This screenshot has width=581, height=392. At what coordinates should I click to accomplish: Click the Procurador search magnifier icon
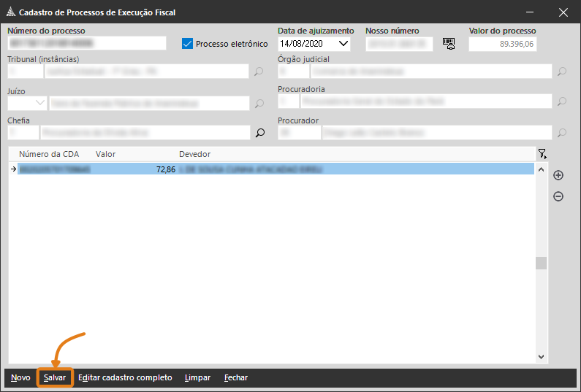pyautogui.click(x=561, y=133)
